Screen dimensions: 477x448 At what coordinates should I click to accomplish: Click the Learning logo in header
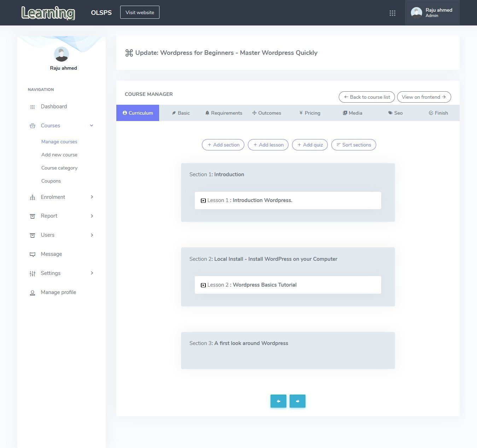48,13
